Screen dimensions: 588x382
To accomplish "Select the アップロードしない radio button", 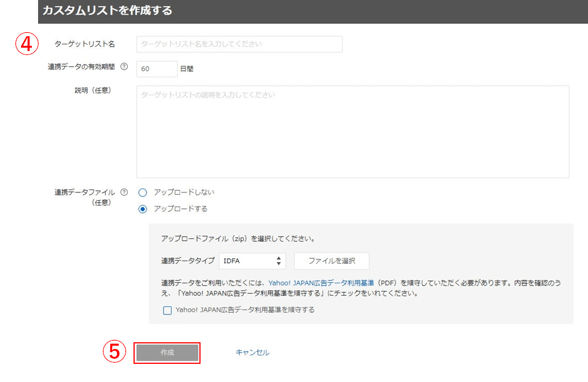I will coord(143,192).
